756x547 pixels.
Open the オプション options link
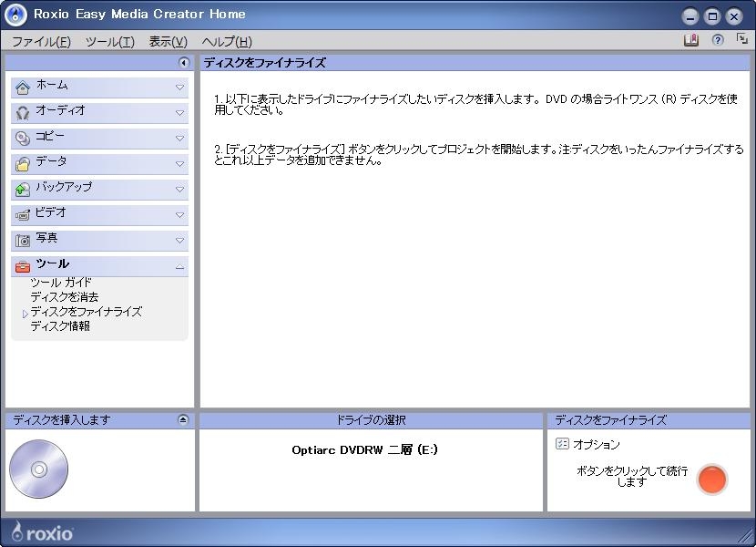(x=597, y=444)
